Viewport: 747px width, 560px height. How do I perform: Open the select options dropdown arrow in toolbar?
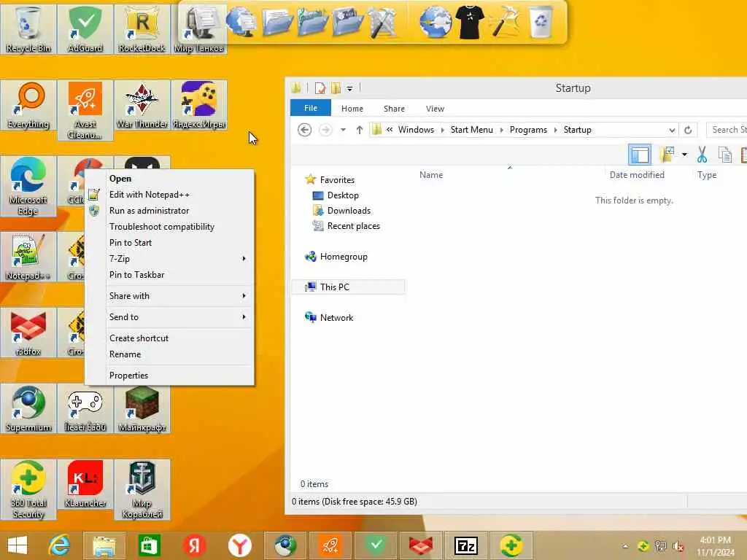tap(684, 155)
